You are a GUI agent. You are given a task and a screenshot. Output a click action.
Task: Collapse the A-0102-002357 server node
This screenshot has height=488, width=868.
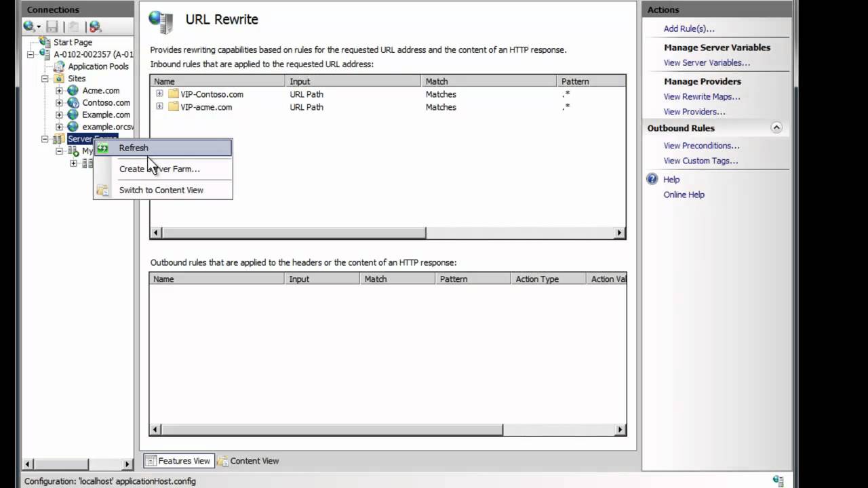31,54
